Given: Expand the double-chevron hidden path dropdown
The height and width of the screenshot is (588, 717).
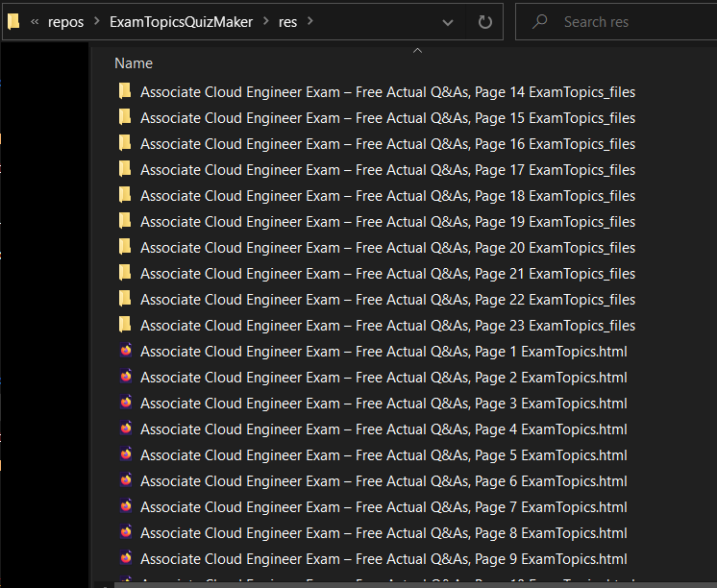Looking at the screenshot, I should [35, 21].
